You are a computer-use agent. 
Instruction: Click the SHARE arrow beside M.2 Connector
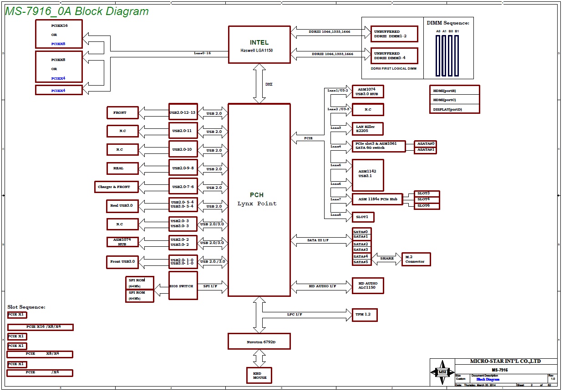(x=387, y=259)
